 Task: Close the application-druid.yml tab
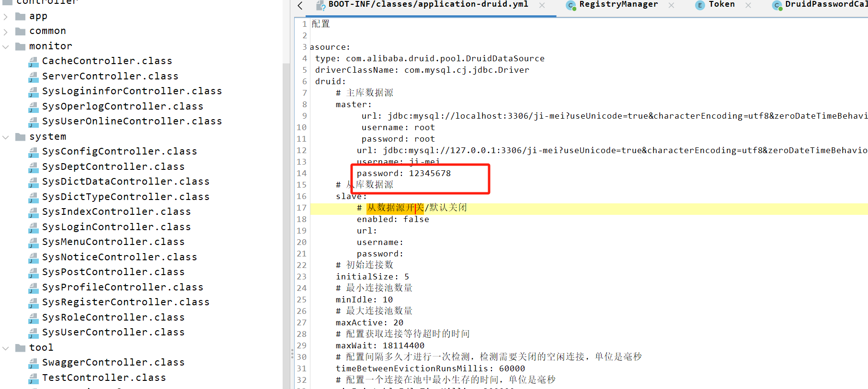click(x=542, y=5)
